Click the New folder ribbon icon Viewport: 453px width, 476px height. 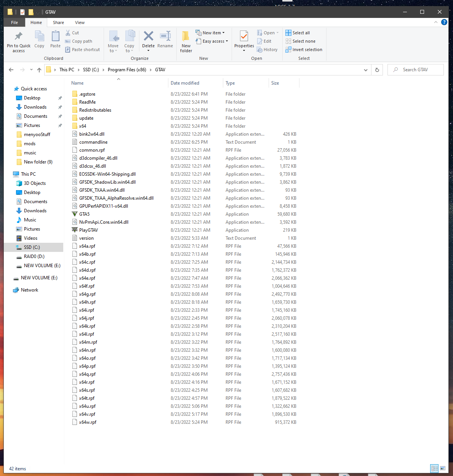pyautogui.click(x=186, y=36)
